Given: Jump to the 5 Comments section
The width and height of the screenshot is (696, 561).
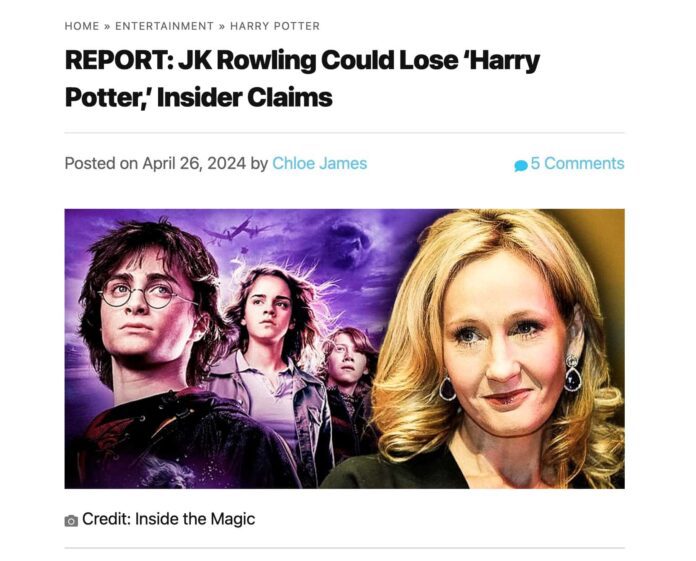Looking at the screenshot, I should pyautogui.click(x=577, y=163).
